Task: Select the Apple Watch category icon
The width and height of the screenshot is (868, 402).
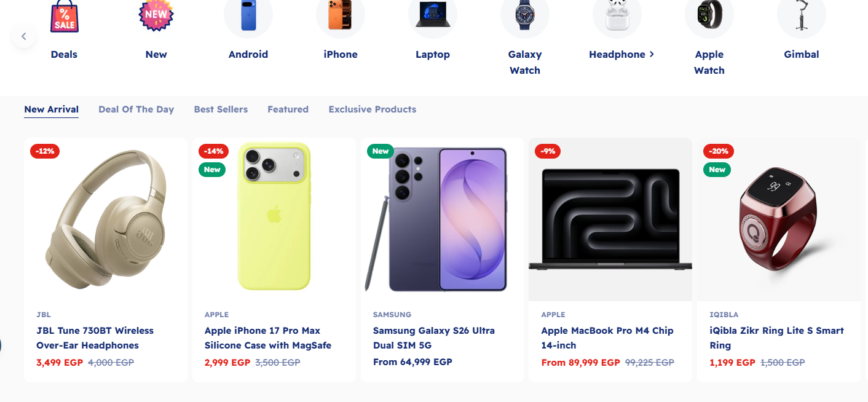Action: click(x=709, y=15)
